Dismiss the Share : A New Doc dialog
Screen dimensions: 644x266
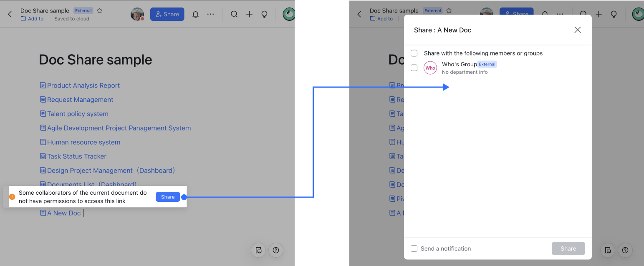tap(577, 30)
